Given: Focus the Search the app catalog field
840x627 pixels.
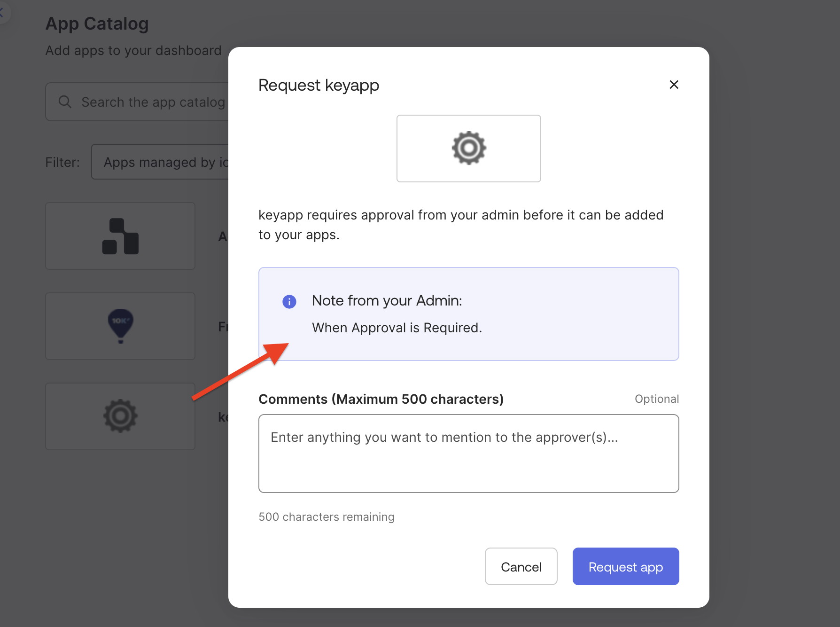Looking at the screenshot, I should [x=137, y=102].
